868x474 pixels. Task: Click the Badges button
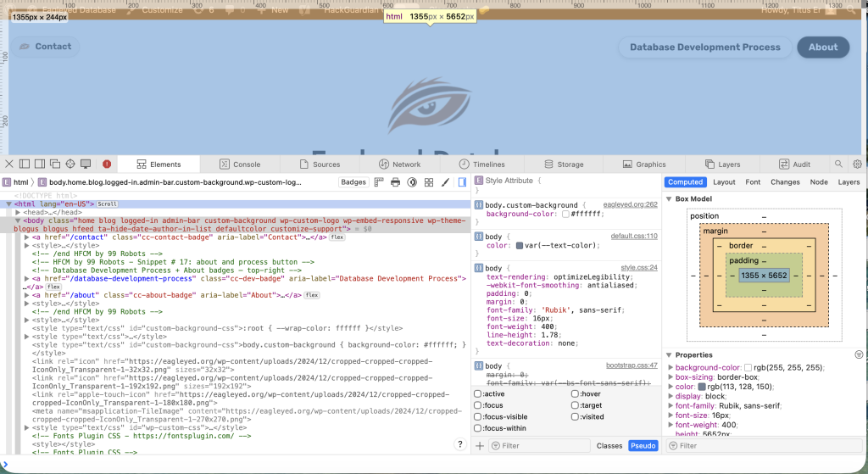click(x=353, y=181)
